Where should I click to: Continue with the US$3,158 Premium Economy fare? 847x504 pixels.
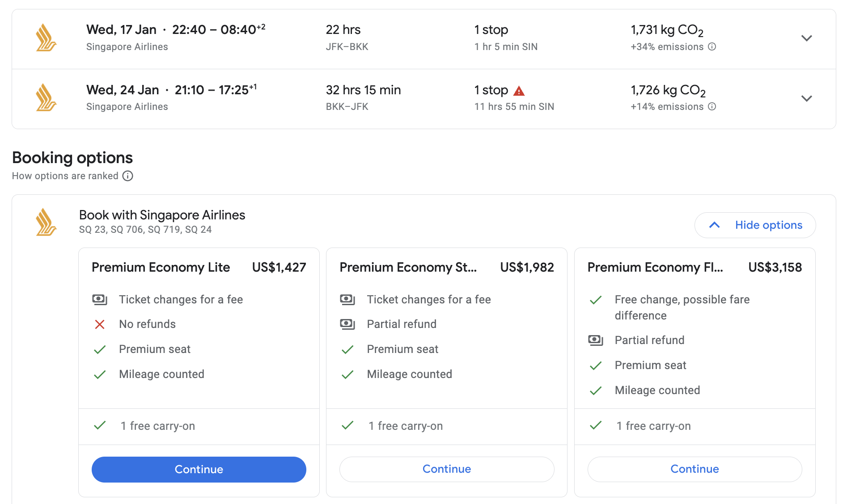pyautogui.click(x=695, y=469)
